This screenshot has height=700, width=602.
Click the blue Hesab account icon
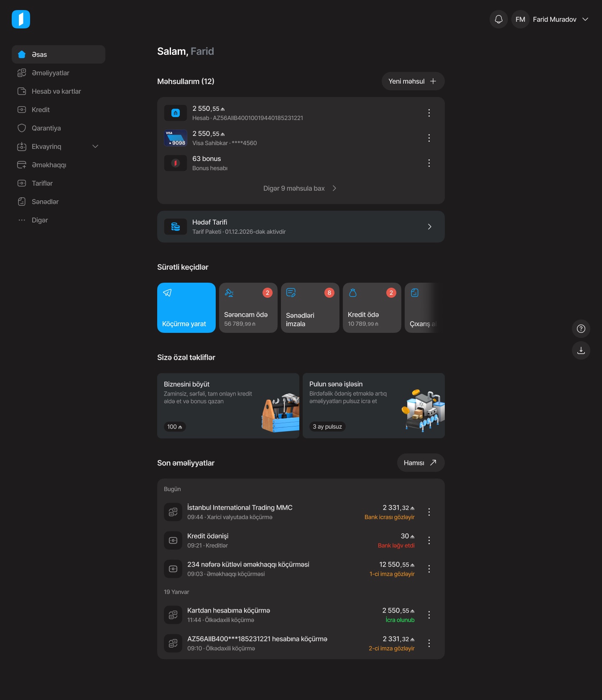pyautogui.click(x=176, y=113)
